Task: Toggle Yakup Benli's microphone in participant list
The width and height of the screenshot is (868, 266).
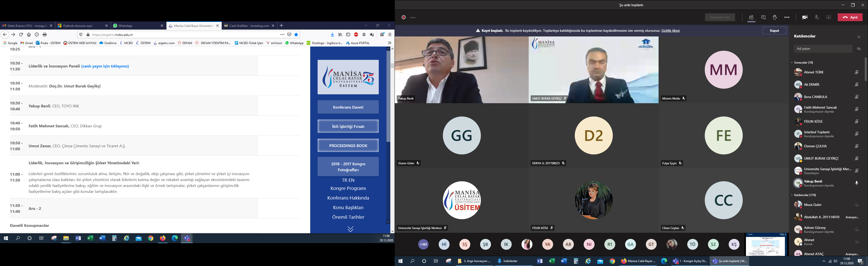Action: click(857, 183)
